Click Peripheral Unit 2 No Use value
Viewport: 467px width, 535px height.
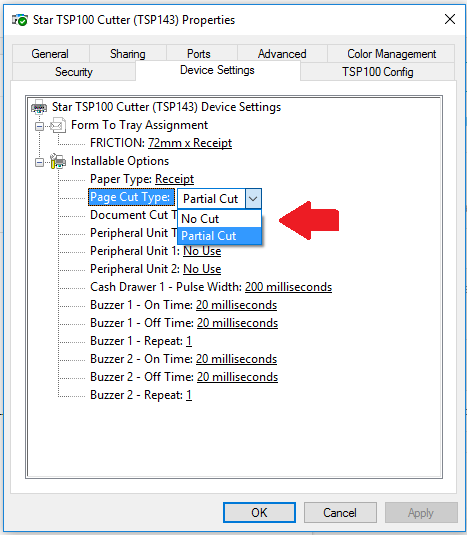click(202, 269)
